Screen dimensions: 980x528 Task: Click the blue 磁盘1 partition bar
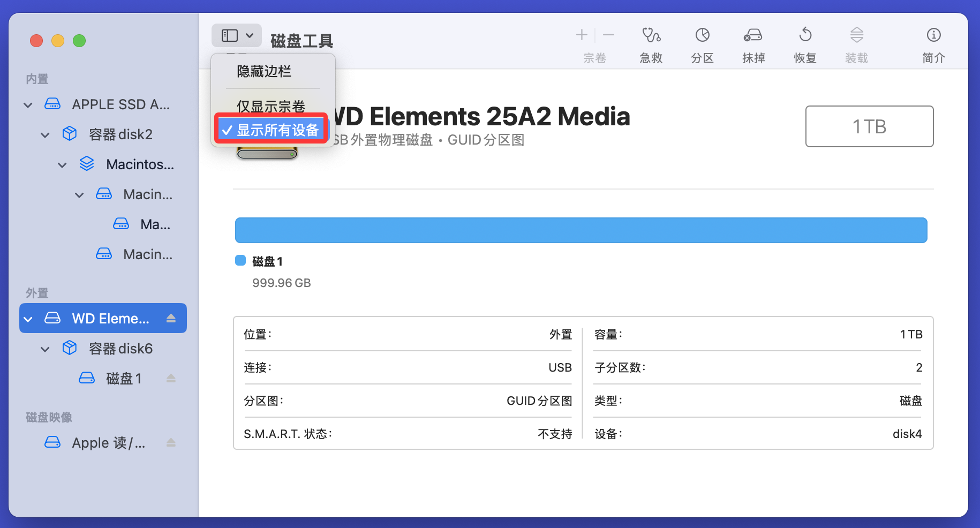coord(581,230)
